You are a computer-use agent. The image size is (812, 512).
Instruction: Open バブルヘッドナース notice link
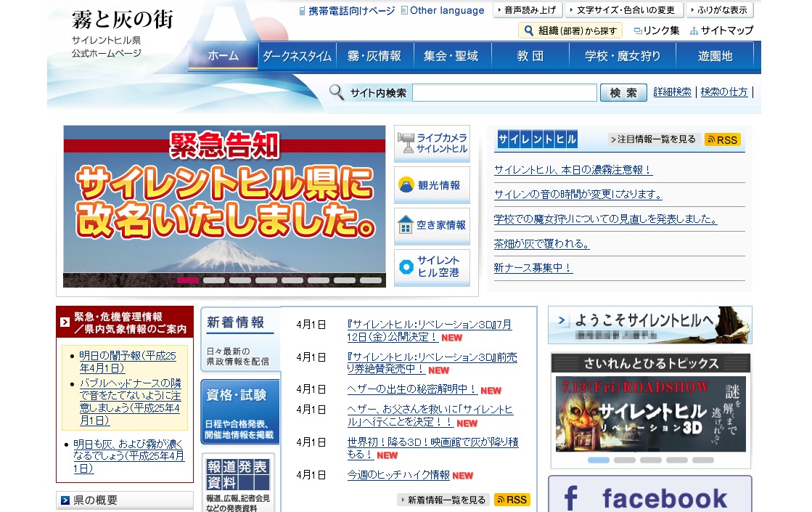pos(130,402)
